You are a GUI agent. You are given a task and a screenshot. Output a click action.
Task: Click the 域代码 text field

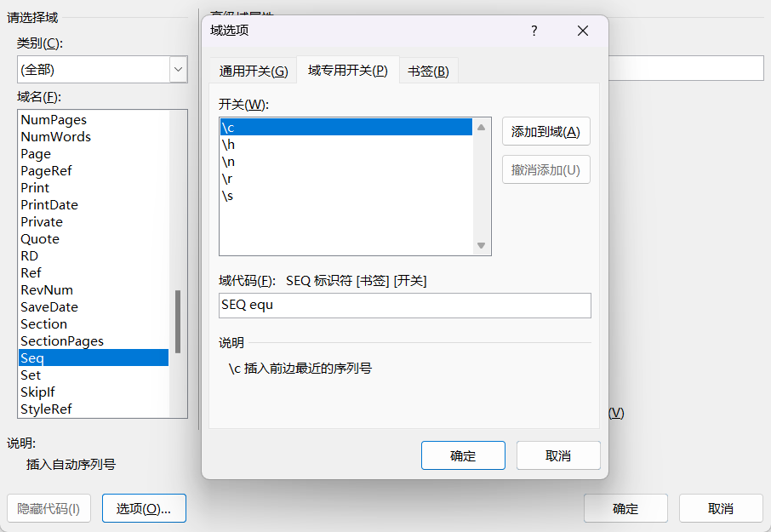(404, 306)
